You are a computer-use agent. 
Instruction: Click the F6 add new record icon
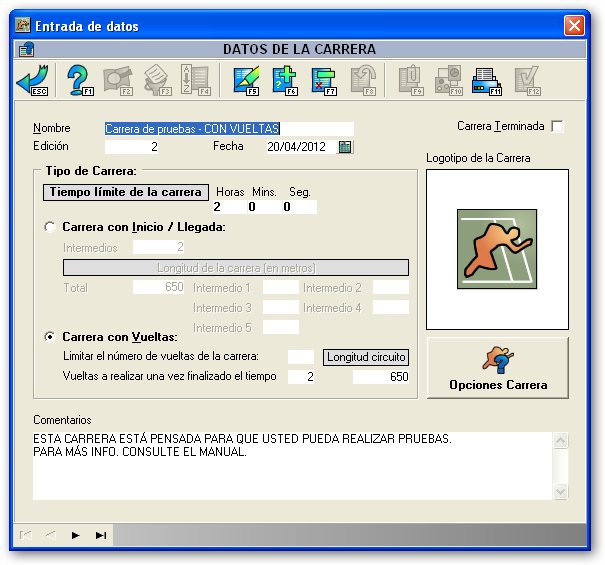285,80
